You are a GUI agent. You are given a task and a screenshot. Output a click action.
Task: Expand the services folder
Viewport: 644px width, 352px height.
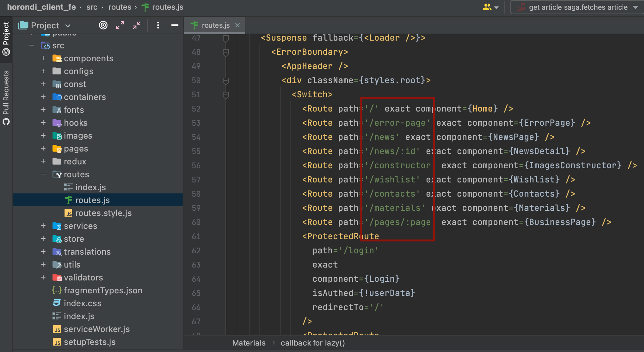[x=43, y=226]
